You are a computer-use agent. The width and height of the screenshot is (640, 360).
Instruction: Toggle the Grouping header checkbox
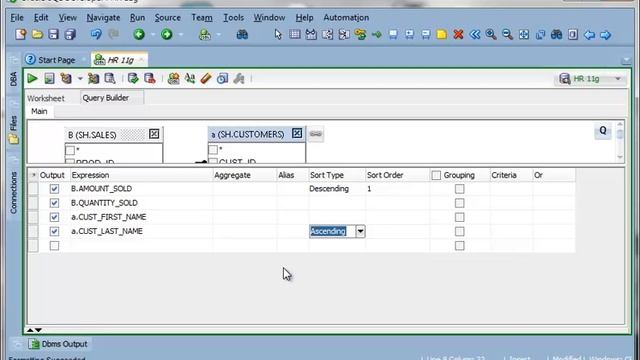[x=436, y=175]
